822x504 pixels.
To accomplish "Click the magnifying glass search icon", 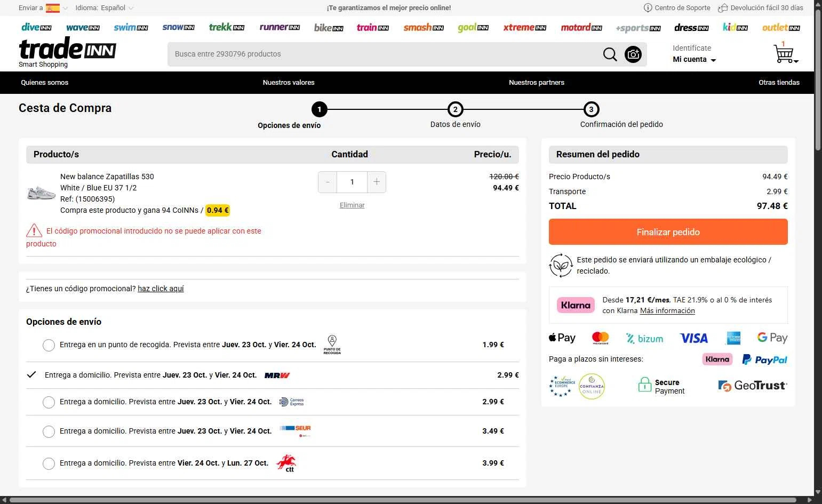I will pyautogui.click(x=610, y=54).
